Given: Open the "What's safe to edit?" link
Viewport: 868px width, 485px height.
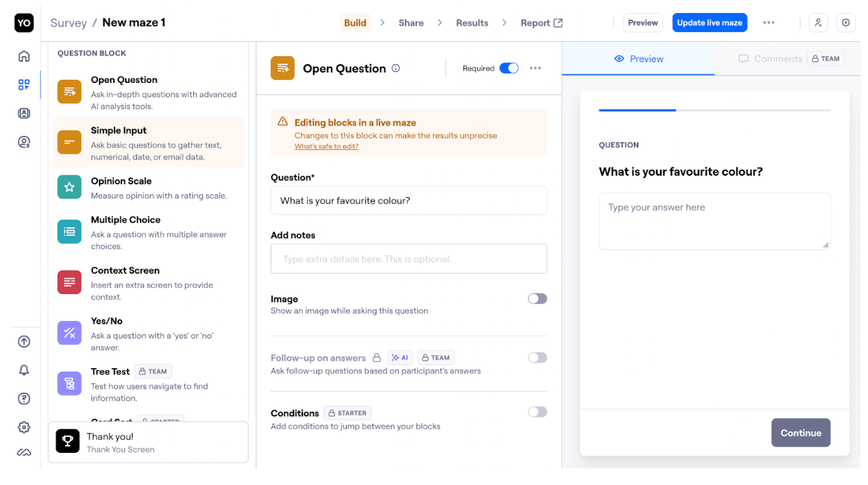Looking at the screenshot, I should (x=325, y=146).
